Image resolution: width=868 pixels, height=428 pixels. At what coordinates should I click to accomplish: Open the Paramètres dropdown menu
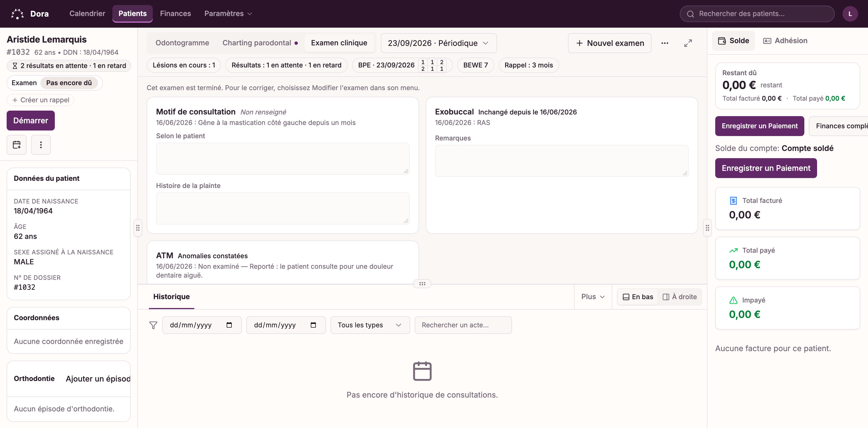pyautogui.click(x=228, y=14)
